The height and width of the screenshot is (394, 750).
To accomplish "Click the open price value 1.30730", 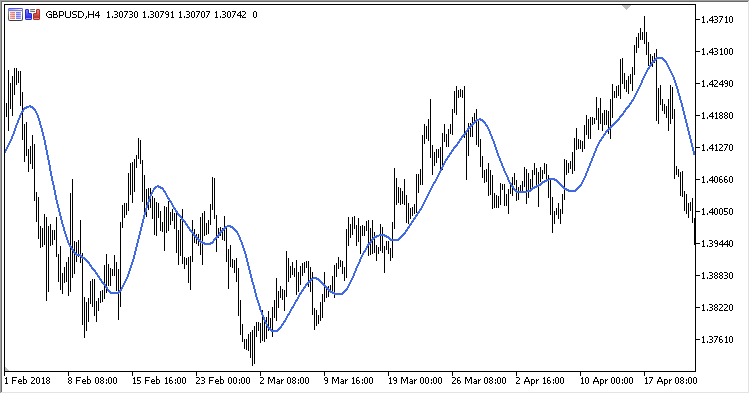I will coord(122,15).
